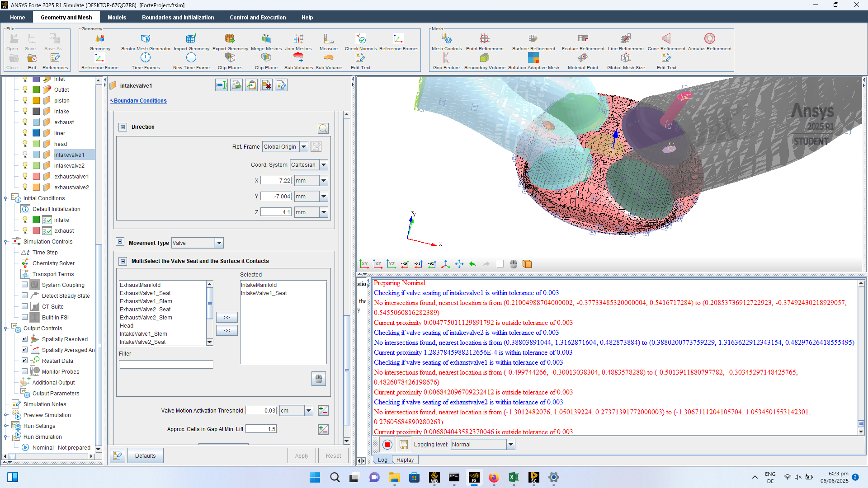Click the blue color swatch for liner

(36, 133)
